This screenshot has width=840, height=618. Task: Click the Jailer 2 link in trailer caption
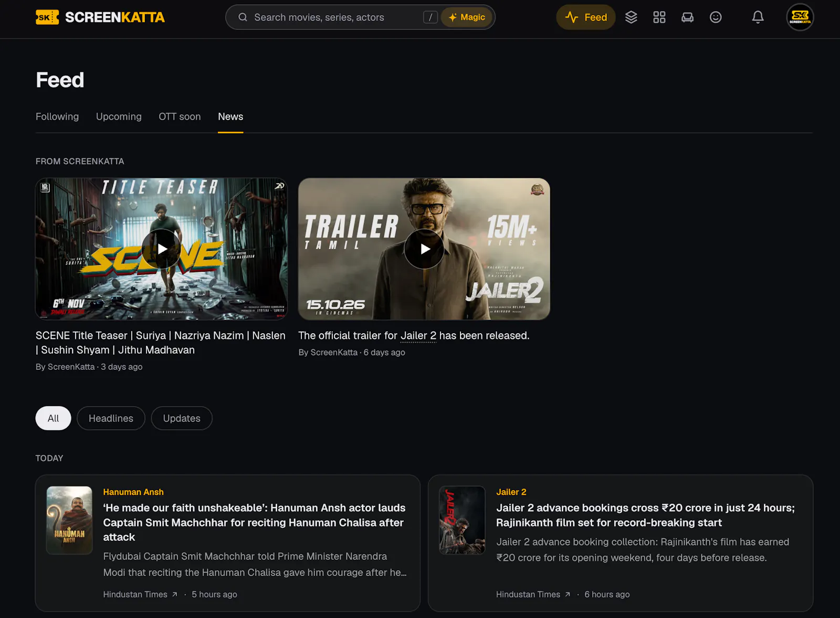click(418, 336)
